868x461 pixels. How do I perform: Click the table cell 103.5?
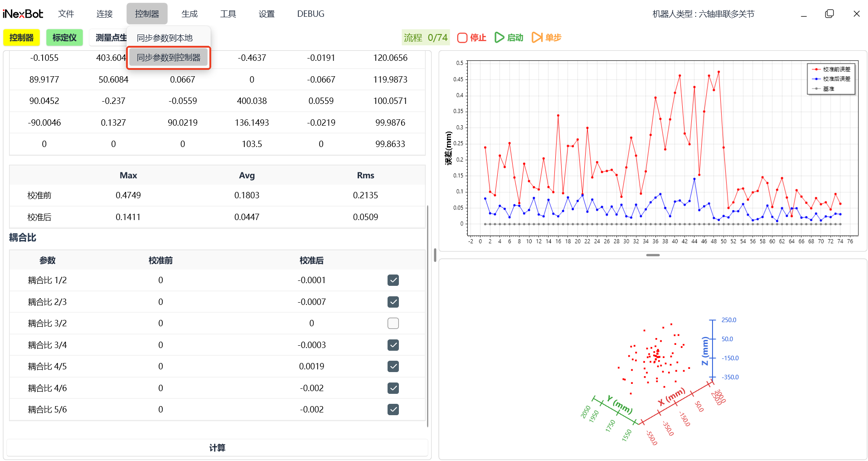252,144
